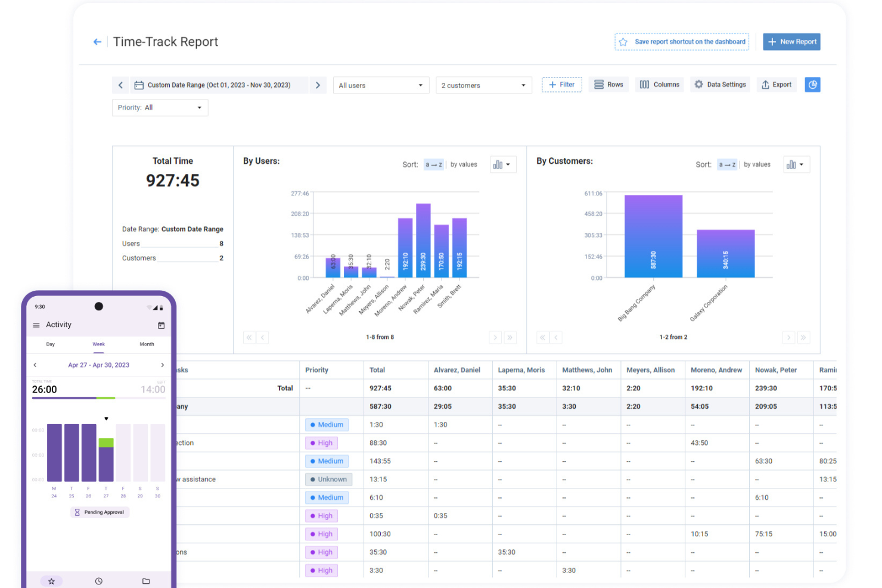Click the New Report button
Image resolution: width=882 pixels, height=588 pixels.
click(x=791, y=42)
